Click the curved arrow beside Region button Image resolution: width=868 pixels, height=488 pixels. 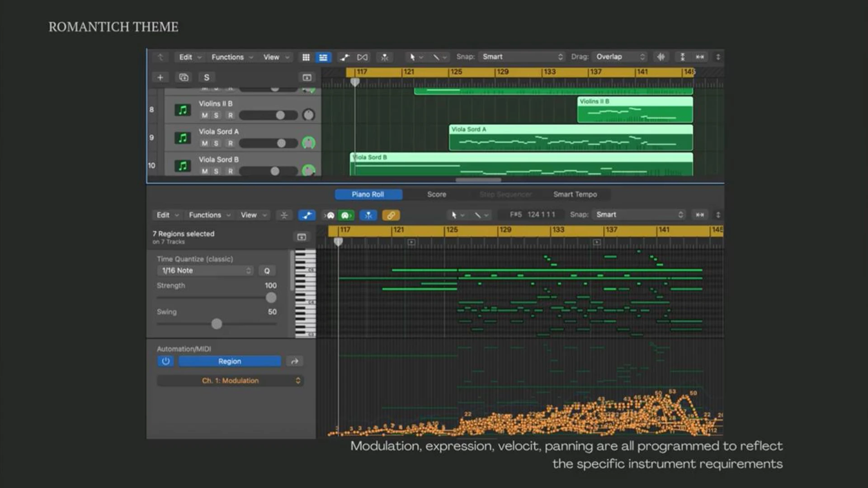(294, 361)
